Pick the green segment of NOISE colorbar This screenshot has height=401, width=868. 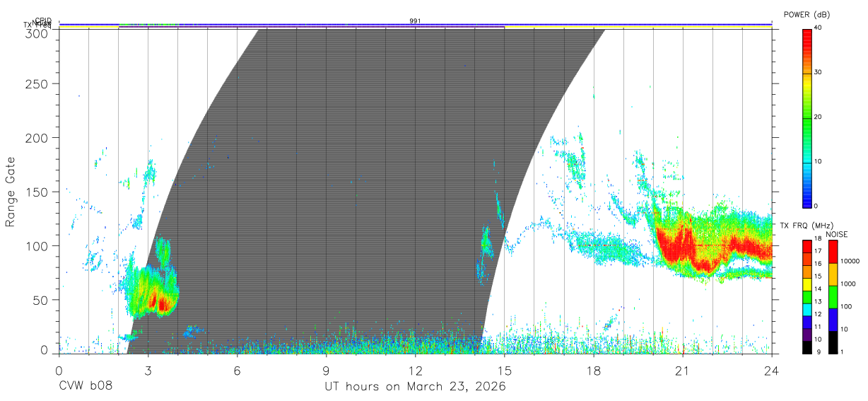(833, 297)
